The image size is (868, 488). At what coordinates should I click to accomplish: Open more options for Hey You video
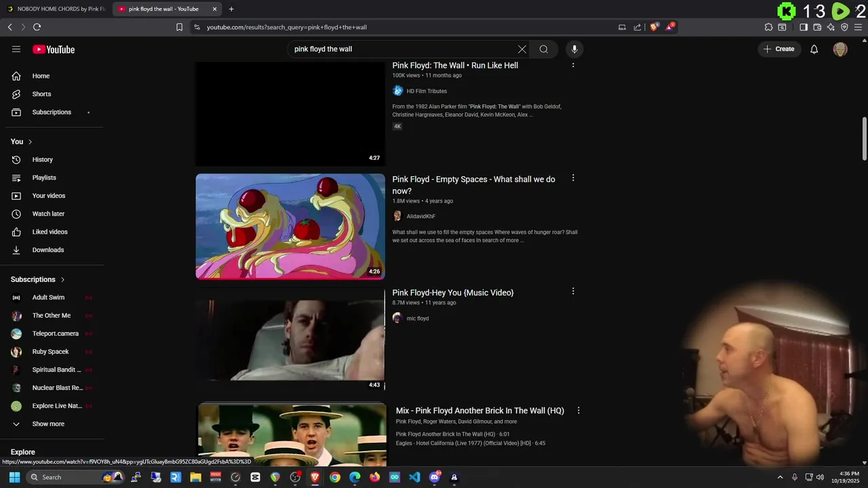click(x=573, y=291)
